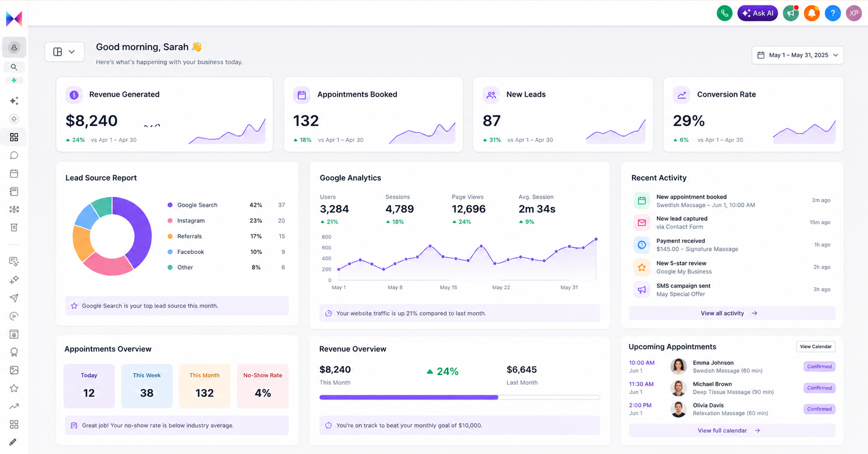Click Michael Brown's profile photo

tap(678, 388)
